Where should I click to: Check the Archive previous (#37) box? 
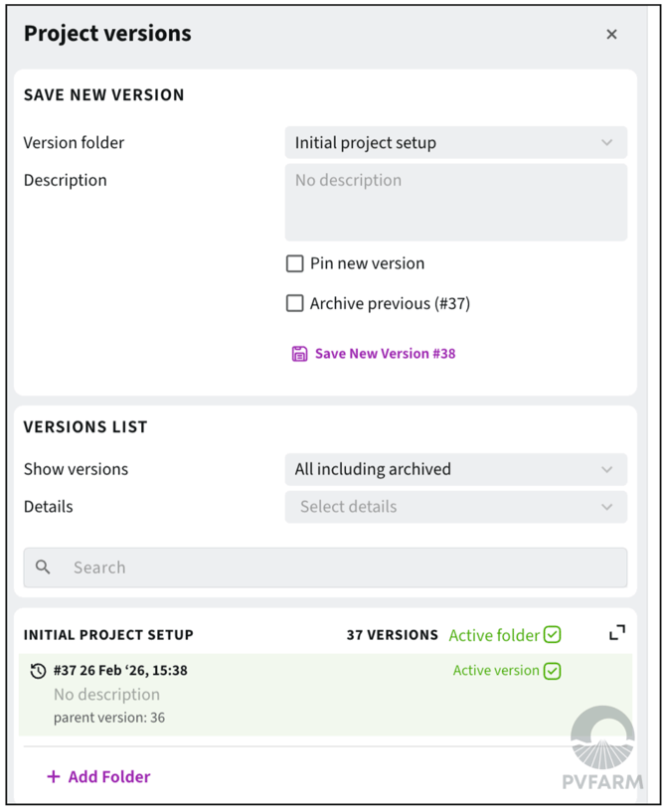295,303
